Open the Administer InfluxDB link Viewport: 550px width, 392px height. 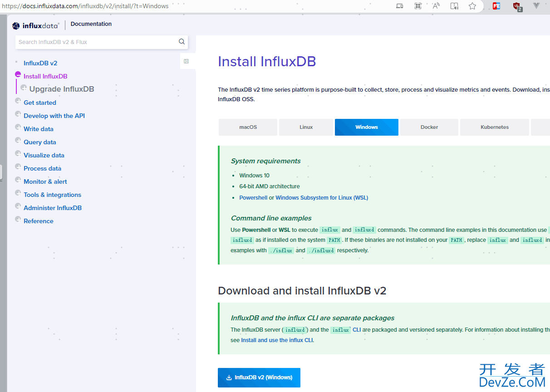pyautogui.click(x=53, y=208)
